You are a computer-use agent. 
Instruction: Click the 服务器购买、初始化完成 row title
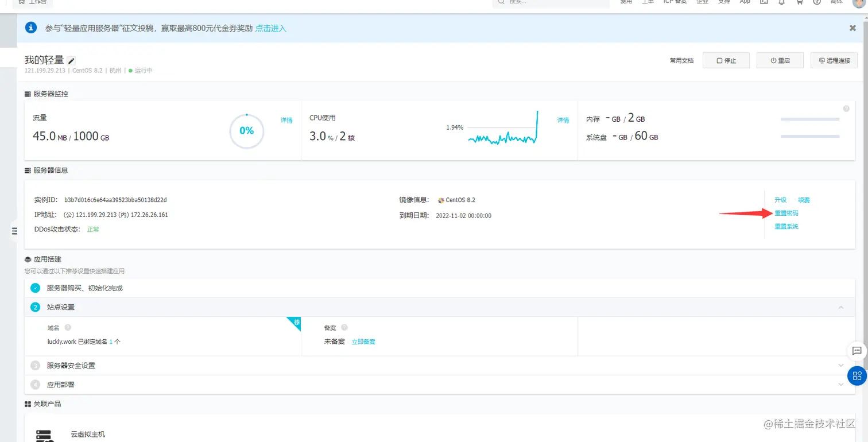(x=85, y=288)
